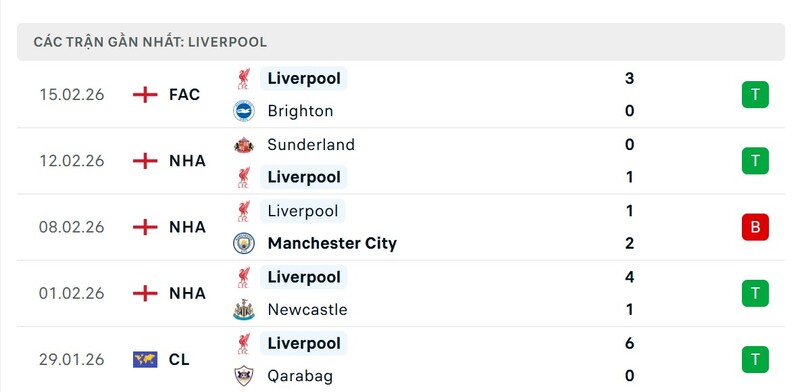Click the England flag next to FAC
Image resolution: width=800 pixels, height=392 pixels.
click(x=145, y=94)
